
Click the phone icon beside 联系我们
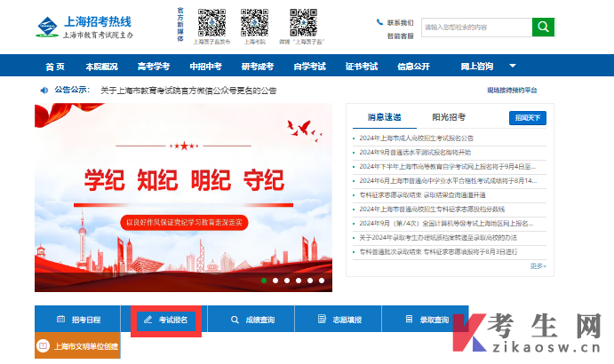coord(379,22)
